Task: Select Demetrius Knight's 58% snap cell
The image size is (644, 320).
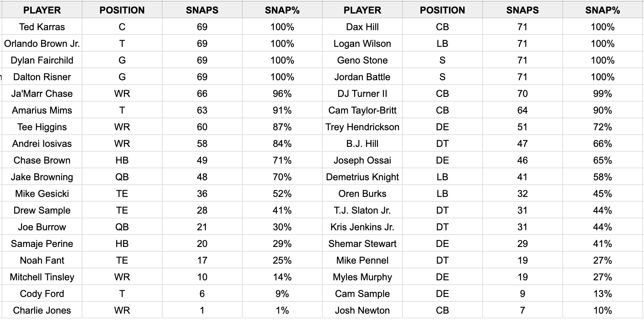Action: pyautogui.click(x=602, y=177)
